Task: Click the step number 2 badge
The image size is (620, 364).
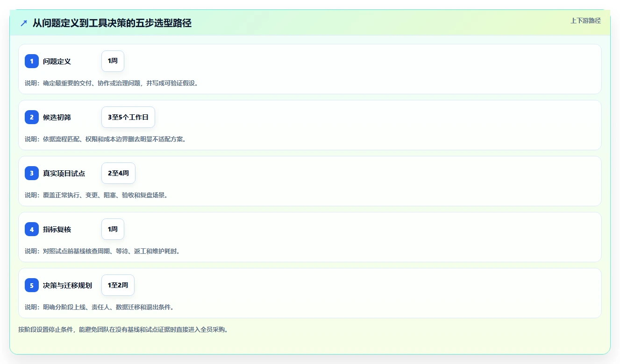Action: coord(32,117)
